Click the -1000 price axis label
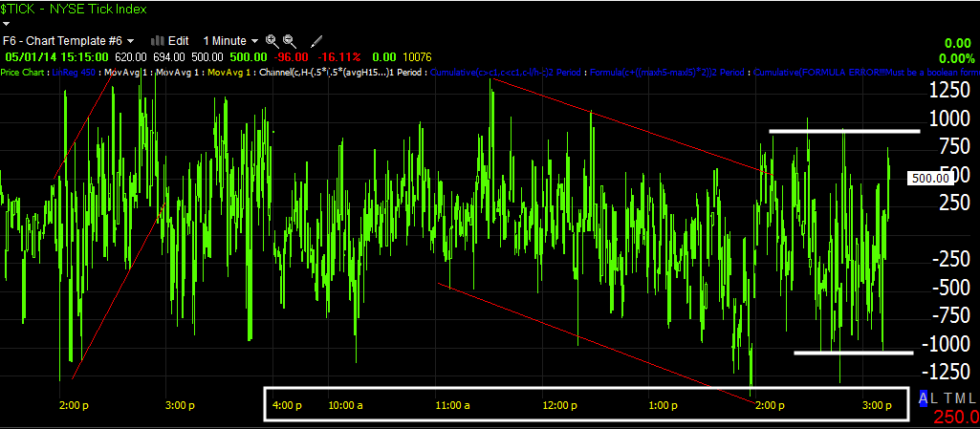This screenshot has height=429, width=980. coord(946,344)
